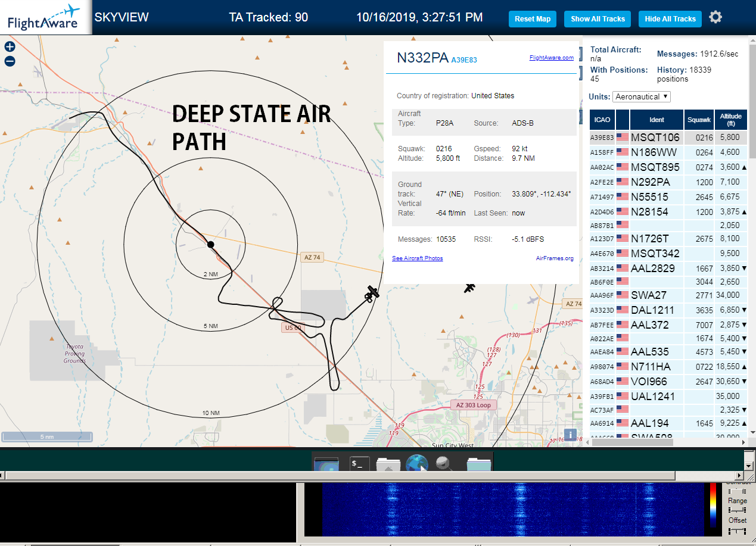
Task: Click the horizontal scrollbar right arrow
Action: (x=738, y=476)
